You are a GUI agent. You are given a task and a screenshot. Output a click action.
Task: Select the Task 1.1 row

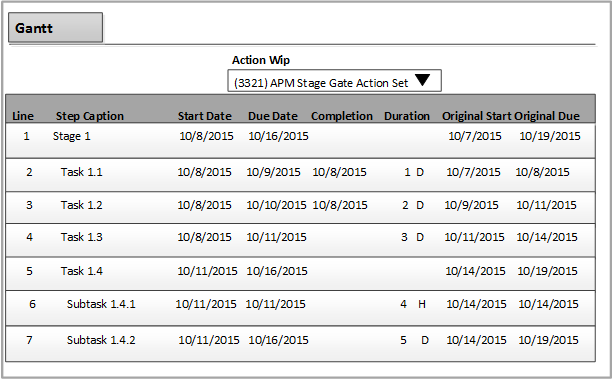pyautogui.click(x=300, y=174)
